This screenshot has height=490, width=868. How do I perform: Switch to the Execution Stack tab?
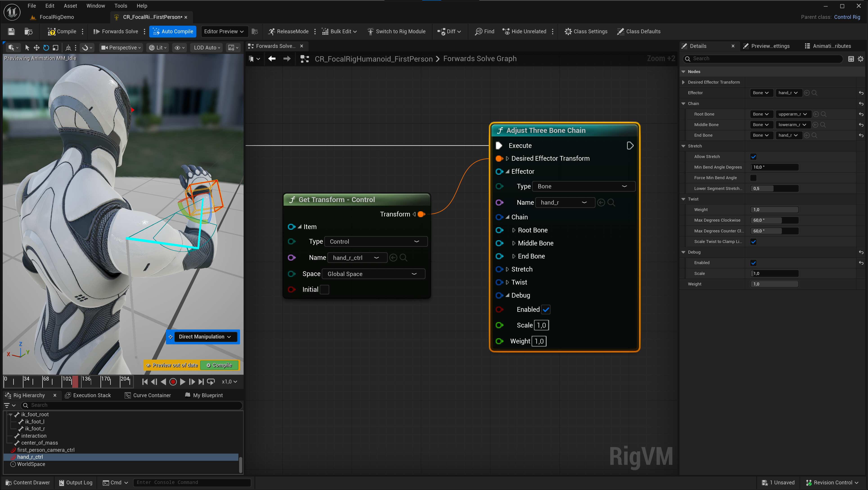click(88, 395)
